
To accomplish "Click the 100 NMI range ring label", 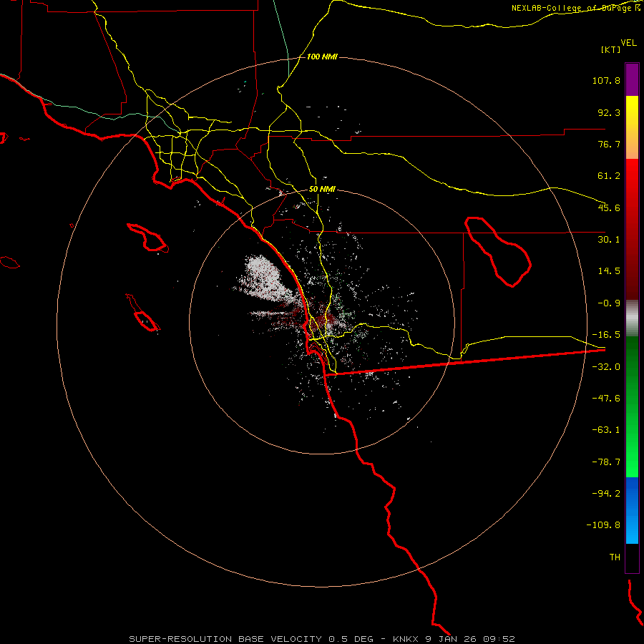I will point(322,57).
